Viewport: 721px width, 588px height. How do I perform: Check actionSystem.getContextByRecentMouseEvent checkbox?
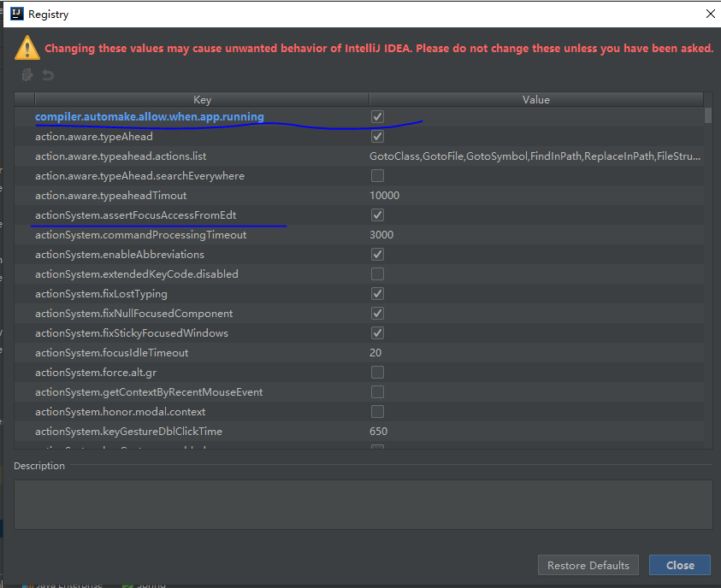(377, 391)
